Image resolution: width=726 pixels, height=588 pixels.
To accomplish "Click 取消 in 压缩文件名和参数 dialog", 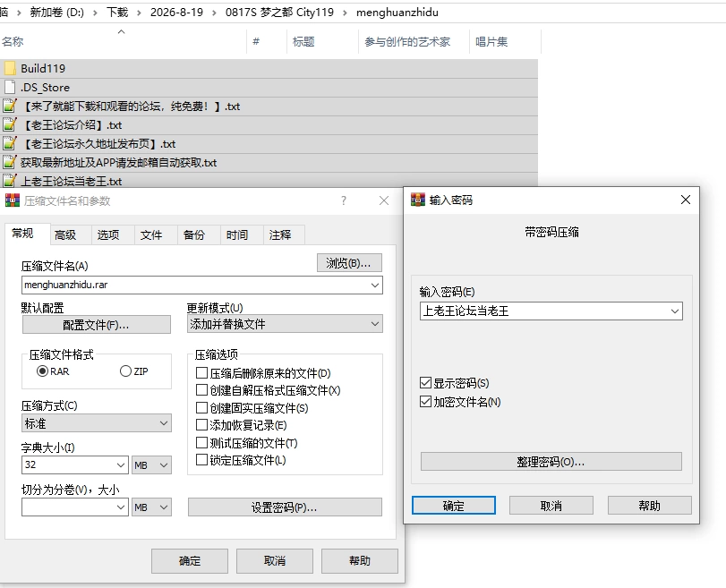I will coord(275,561).
